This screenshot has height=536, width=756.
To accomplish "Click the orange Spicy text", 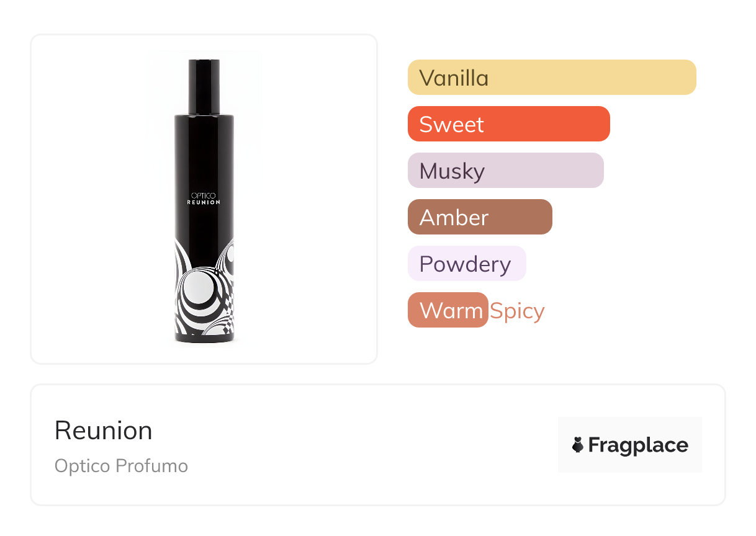I will click(x=517, y=310).
